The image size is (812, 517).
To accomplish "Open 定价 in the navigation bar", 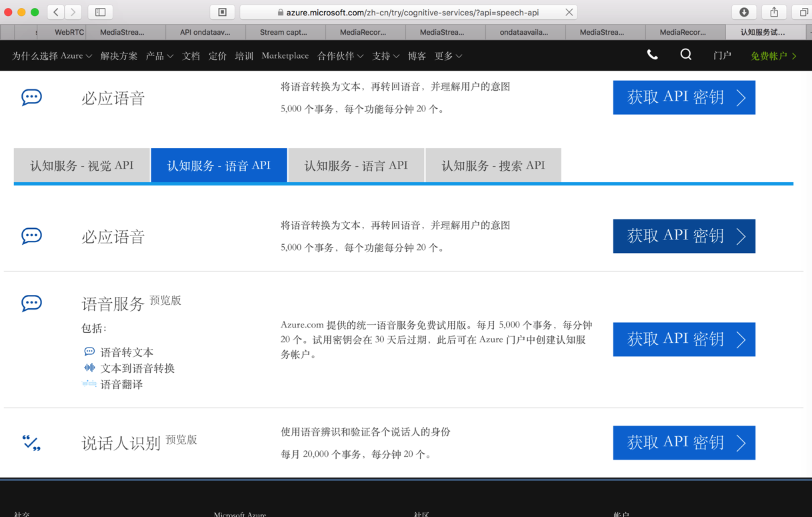I will pos(218,56).
